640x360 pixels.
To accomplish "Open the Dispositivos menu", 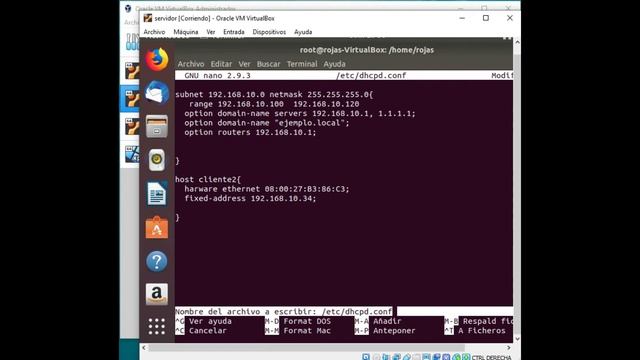I will (x=269, y=32).
